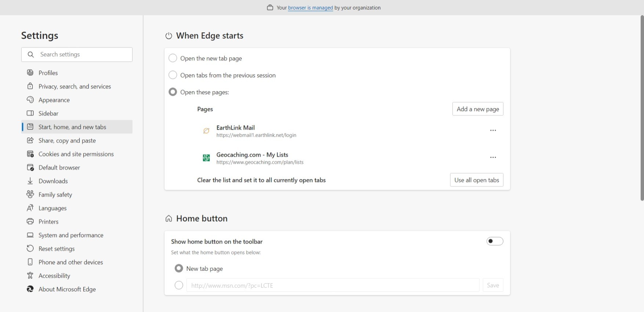The width and height of the screenshot is (644, 312).
Task: Click the Printers icon
Action: 30,221
